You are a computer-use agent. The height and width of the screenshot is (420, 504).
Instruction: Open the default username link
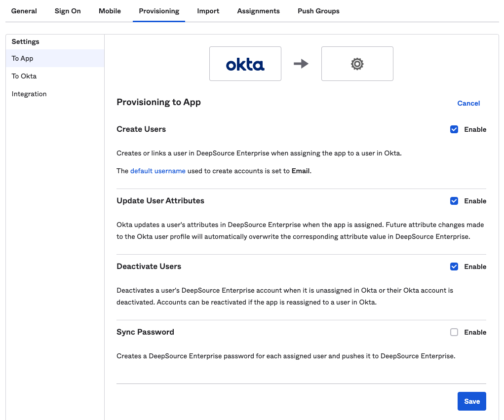point(158,171)
